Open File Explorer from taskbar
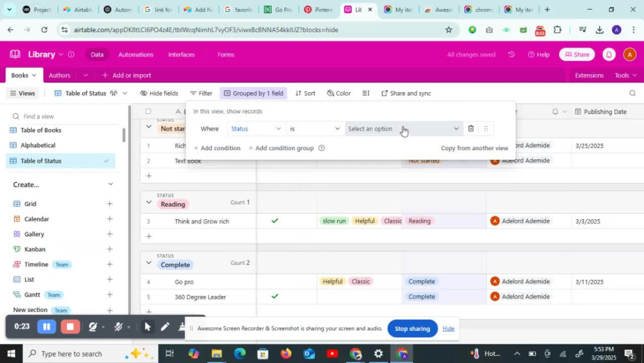Screen dimensions: 644x363 click(216, 353)
